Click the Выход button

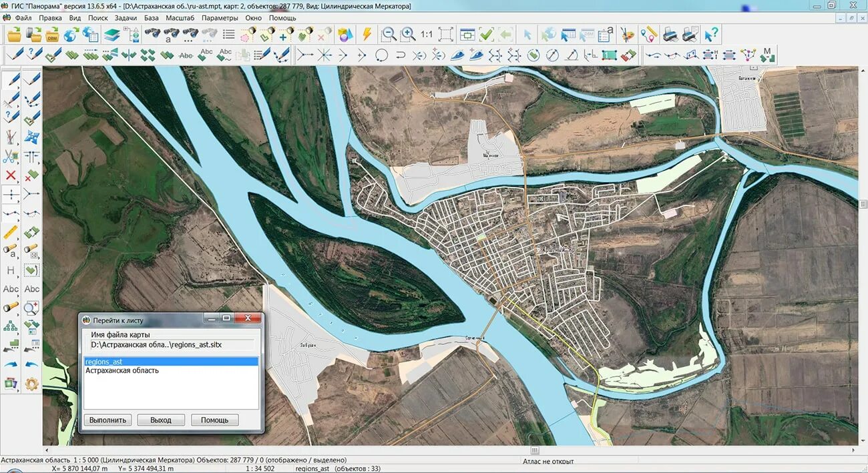[x=161, y=420]
